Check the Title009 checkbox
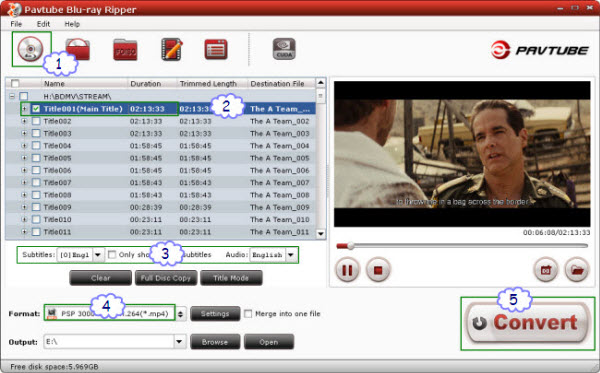 [x=36, y=207]
